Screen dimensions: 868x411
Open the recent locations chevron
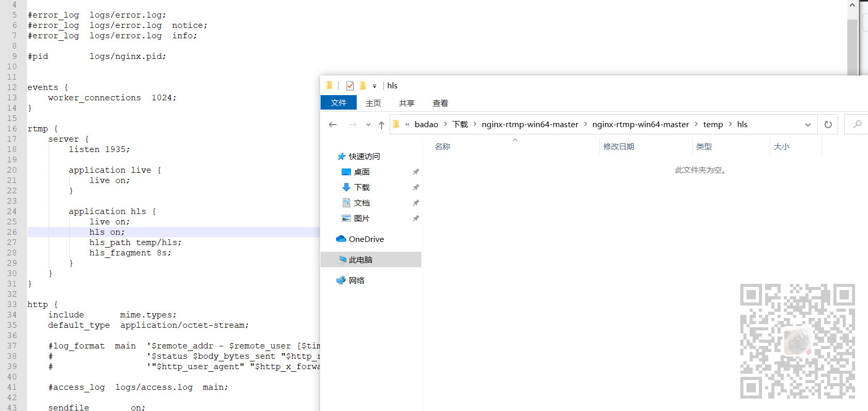368,125
